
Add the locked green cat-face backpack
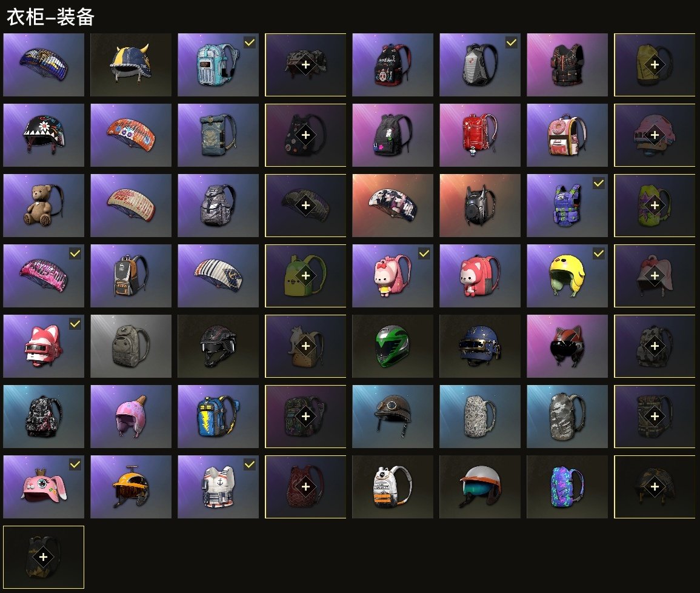(x=305, y=275)
